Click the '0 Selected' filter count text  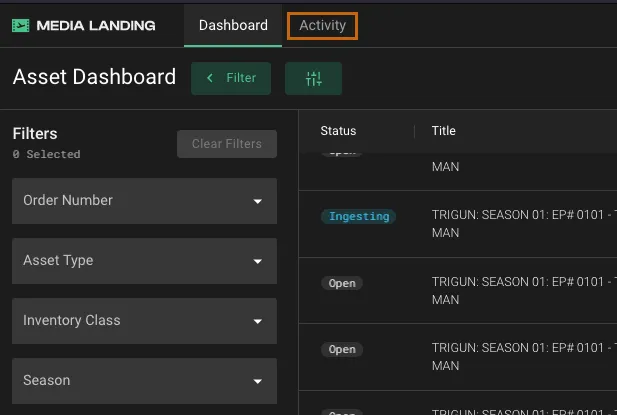point(46,155)
